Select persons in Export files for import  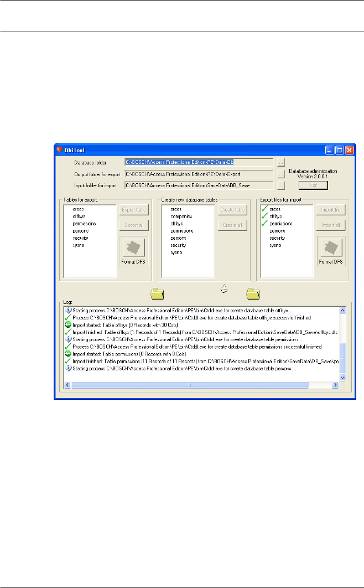click(x=277, y=231)
